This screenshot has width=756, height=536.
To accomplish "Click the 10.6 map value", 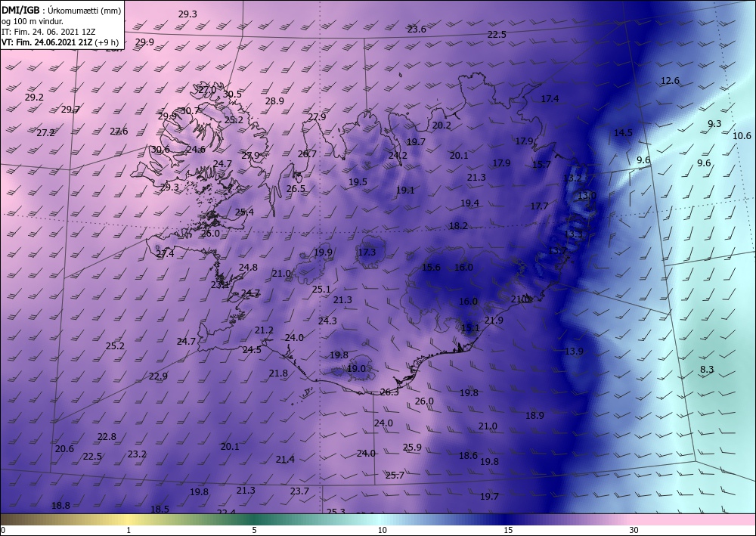I will (742, 136).
